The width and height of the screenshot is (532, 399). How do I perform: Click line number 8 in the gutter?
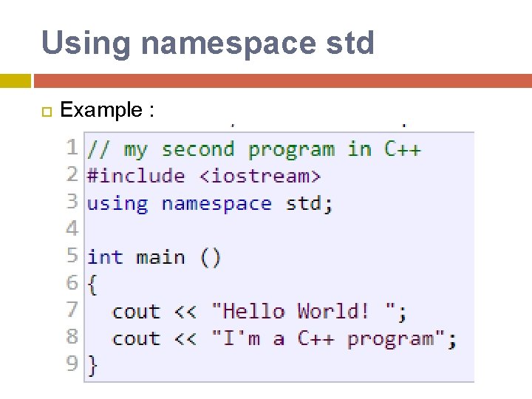[x=72, y=336]
